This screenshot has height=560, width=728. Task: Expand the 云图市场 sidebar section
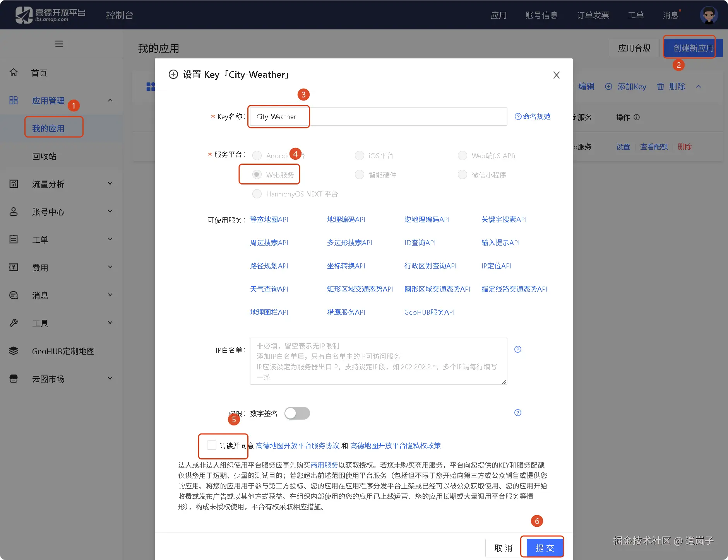110,379
